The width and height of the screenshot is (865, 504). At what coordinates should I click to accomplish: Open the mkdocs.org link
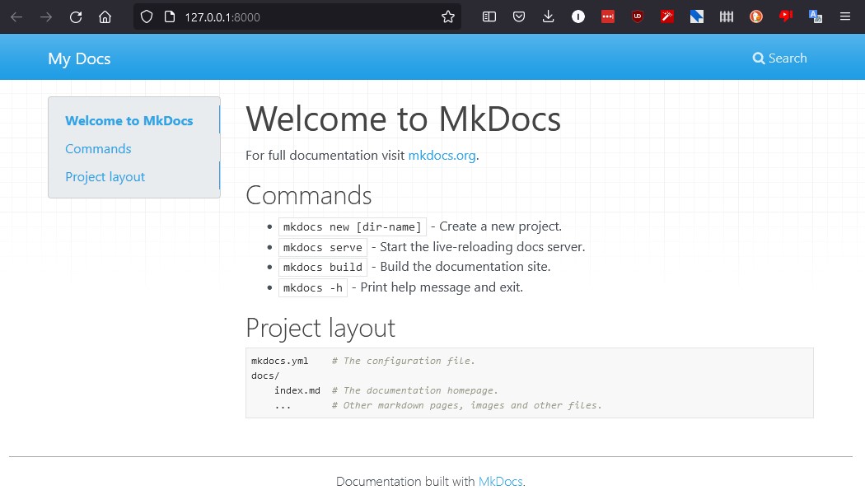coord(442,155)
